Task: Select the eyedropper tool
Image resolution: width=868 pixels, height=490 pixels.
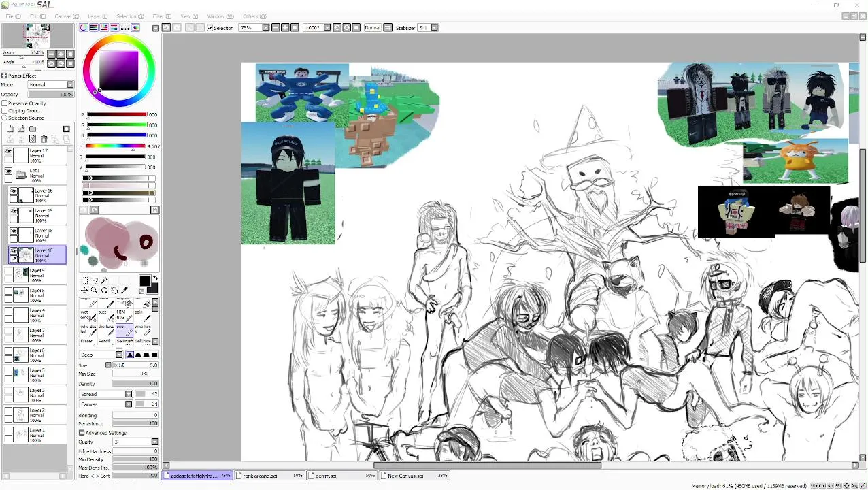Action: (x=124, y=290)
